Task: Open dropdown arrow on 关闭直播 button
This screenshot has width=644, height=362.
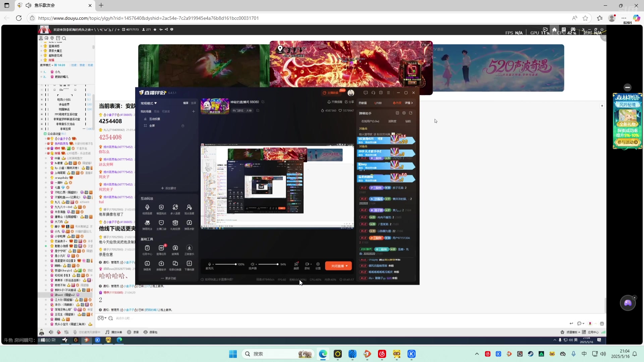Action: coord(347,266)
